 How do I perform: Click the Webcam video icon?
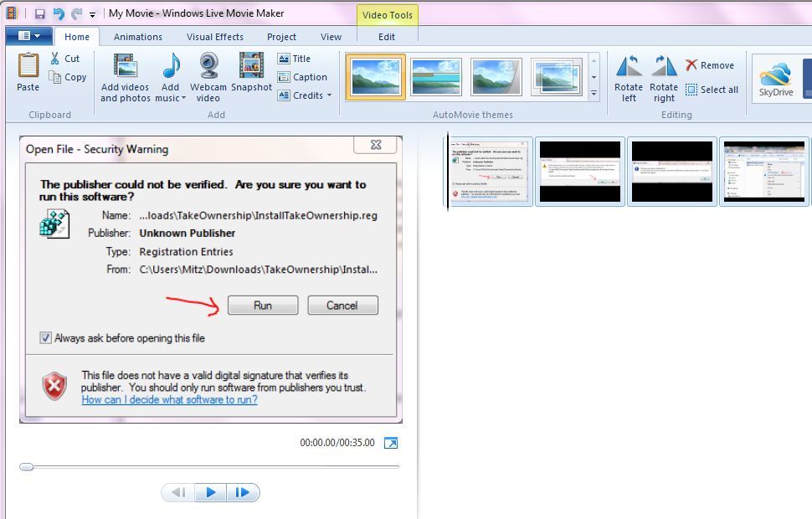(208, 67)
